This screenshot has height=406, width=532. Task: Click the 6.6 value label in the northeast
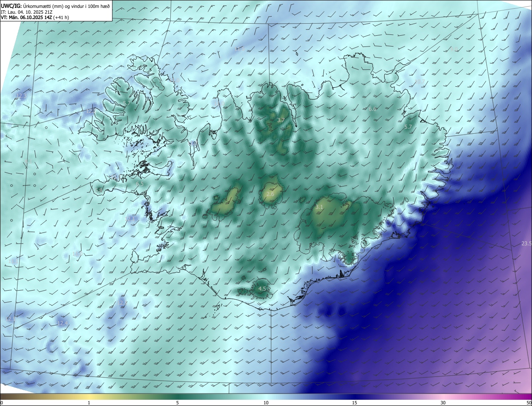[372, 109]
